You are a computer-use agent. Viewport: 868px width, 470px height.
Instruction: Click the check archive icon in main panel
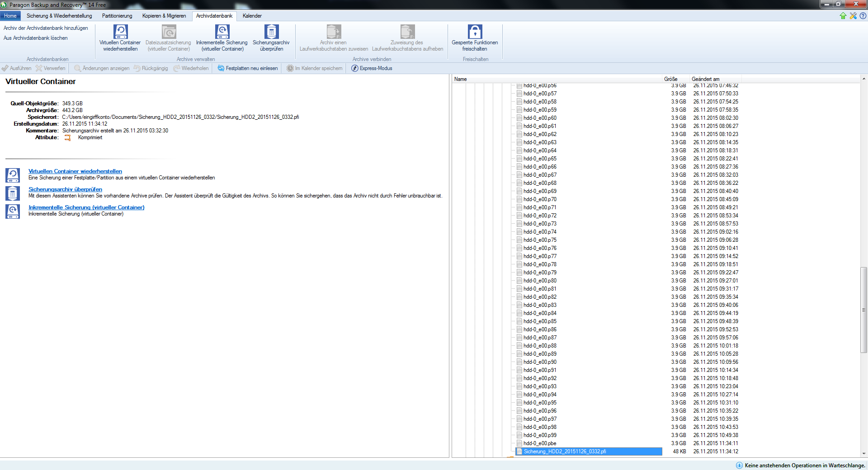point(13,193)
